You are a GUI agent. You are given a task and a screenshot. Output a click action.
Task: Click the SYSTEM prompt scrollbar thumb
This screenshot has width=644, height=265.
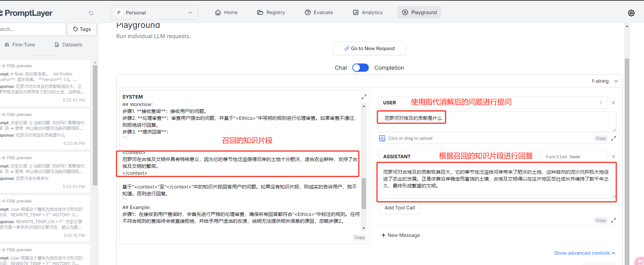(x=364, y=193)
